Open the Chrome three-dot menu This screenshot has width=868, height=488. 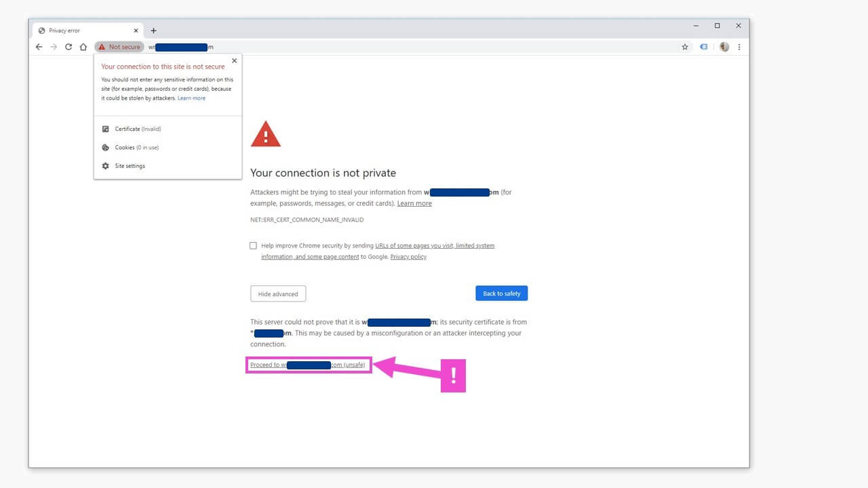pyautogui.click(x=739, y=47)
